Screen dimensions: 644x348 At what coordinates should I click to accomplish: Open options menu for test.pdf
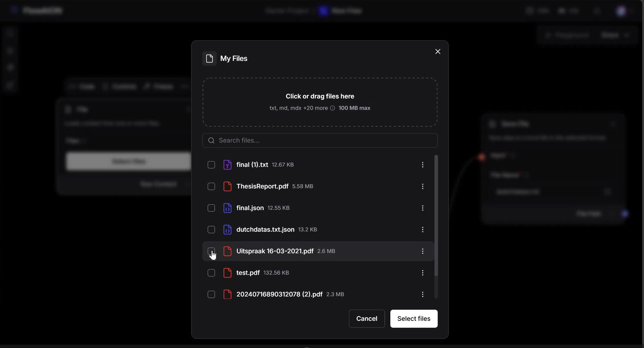(422, 273)
